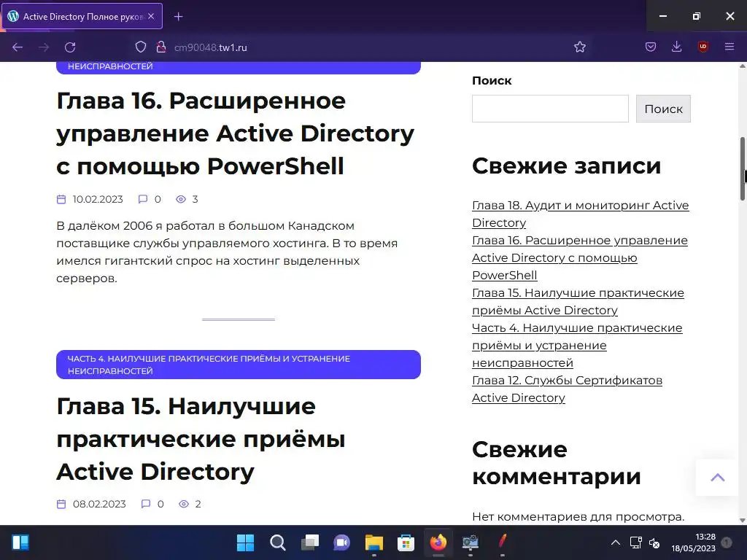747x560 pixels.
Task: Open sidebar link Часть 4. Наилучшие практические приёмы
Action: point(577,345)
